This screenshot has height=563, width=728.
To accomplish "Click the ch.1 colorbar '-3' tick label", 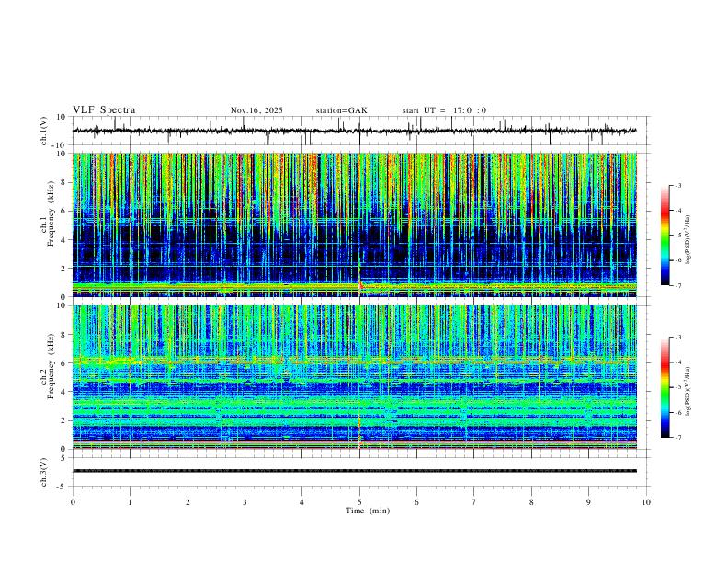I will pyautogui.click(x=678, y=185).
